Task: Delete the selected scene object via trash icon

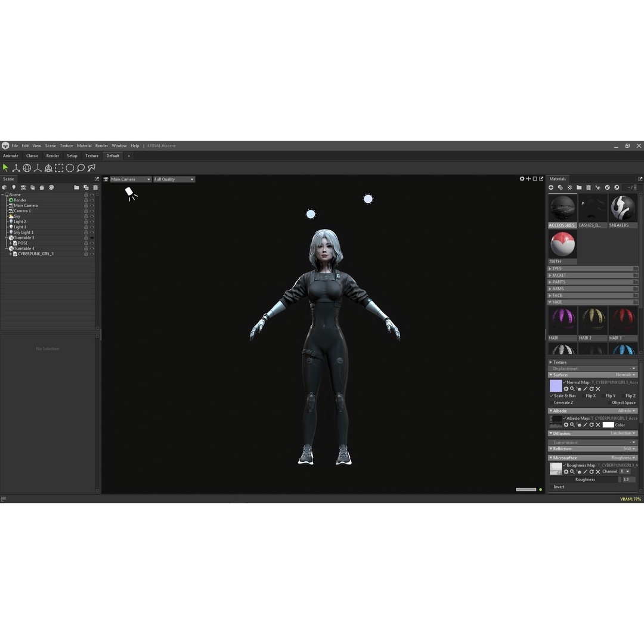Action: click(95, 187)
